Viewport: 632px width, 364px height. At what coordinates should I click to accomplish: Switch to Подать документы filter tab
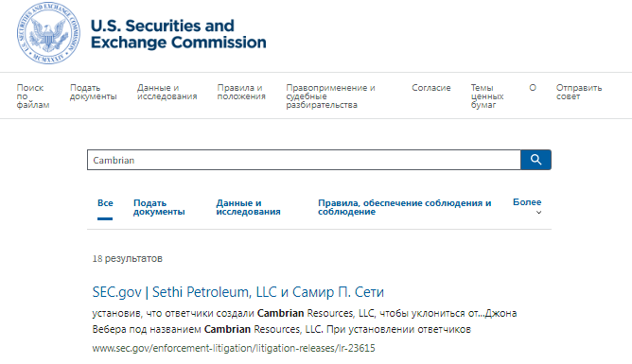pyautogui.click(x=159, y=207)
